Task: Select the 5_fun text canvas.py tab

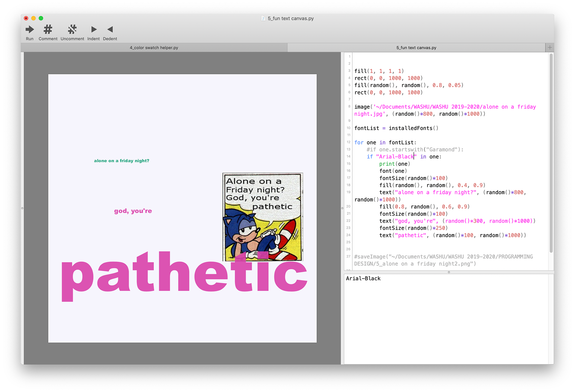Action: (x=416, y=48)
